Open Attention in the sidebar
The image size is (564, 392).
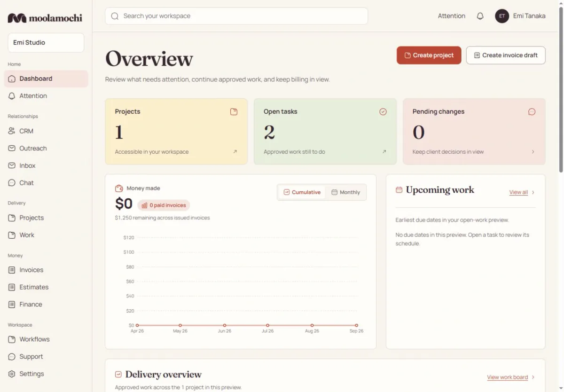(x=46, y=96)
